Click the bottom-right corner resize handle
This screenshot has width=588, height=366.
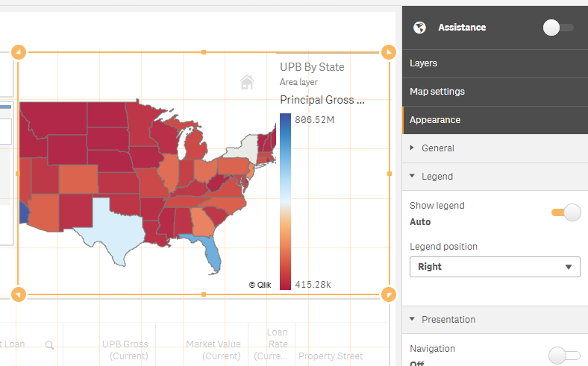(388, 294)
